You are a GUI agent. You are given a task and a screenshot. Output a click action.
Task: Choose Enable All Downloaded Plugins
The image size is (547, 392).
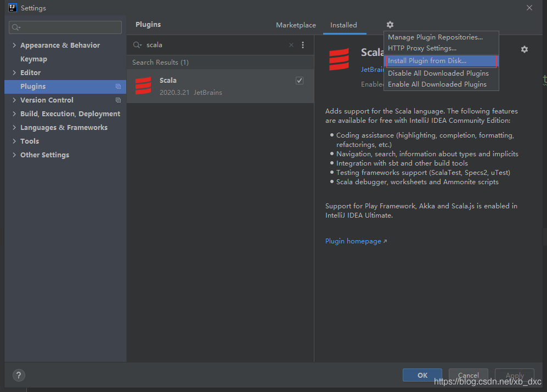pos(441,84)
